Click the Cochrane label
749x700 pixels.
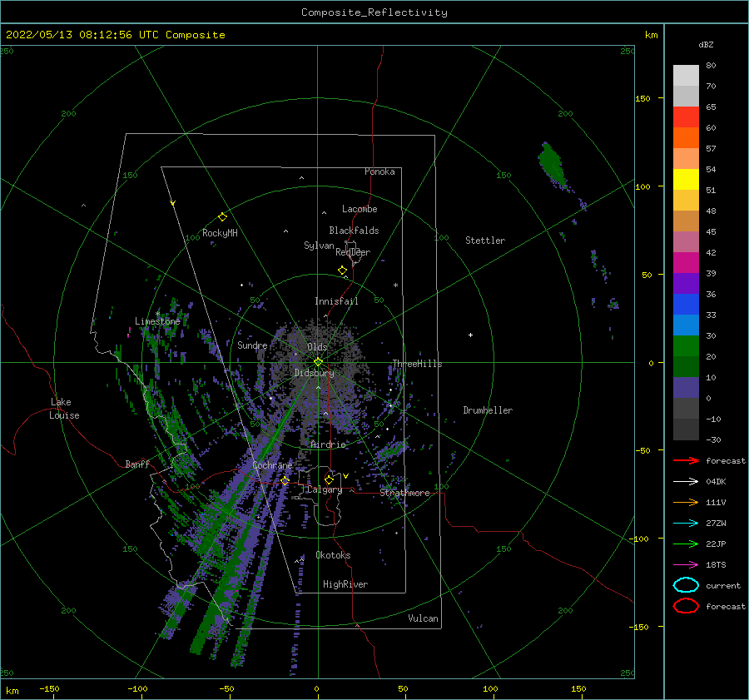(x=272, y=465)
